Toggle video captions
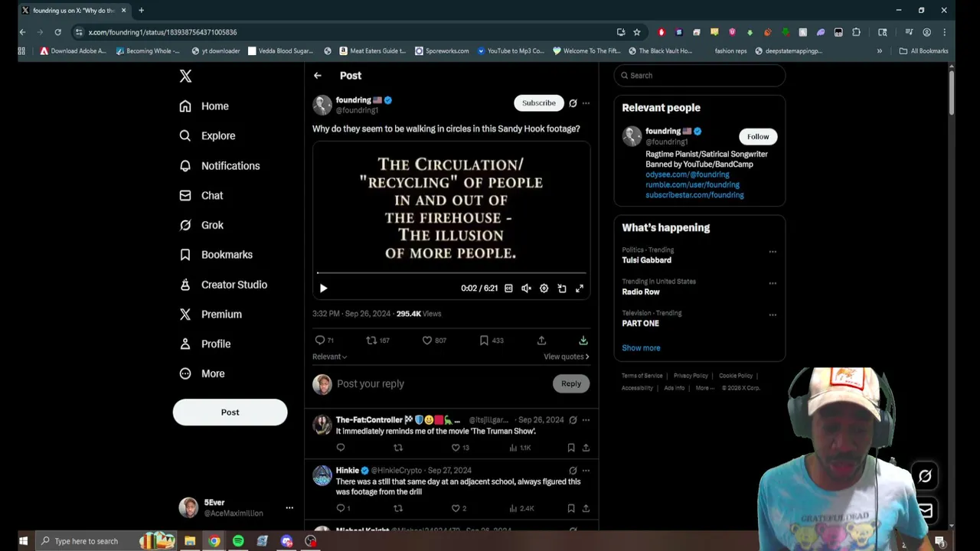 tap(508, 289)
